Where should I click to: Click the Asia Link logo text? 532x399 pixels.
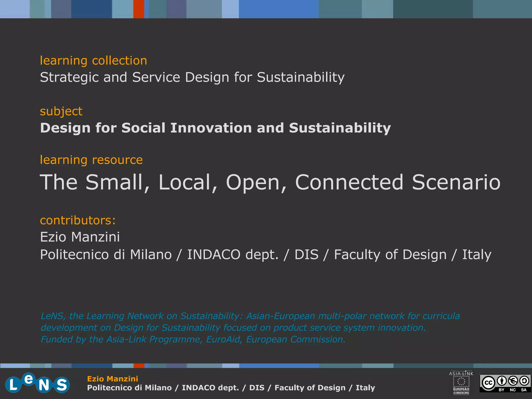click(461, 374)
